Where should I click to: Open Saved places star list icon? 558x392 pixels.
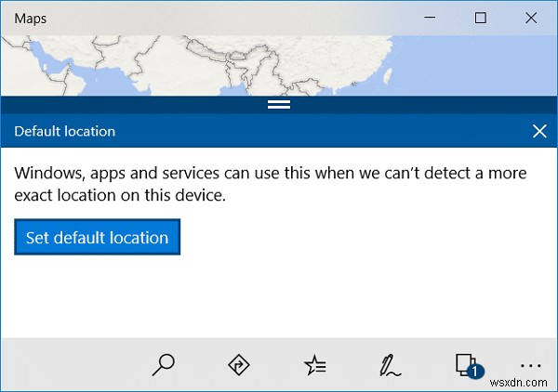click(x=315, y=365)
